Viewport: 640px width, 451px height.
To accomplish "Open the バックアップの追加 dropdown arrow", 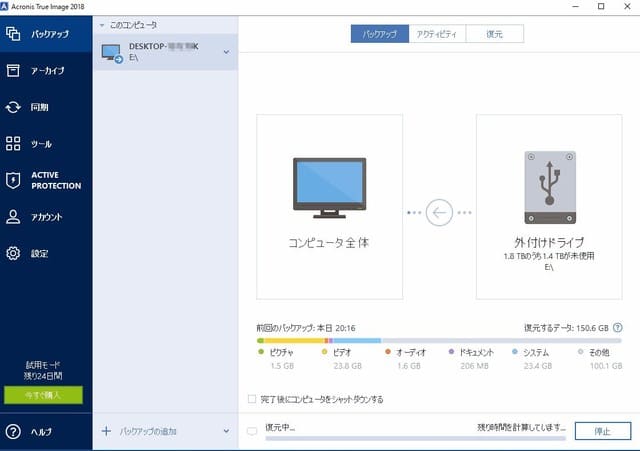I will (x=226, y=432).
